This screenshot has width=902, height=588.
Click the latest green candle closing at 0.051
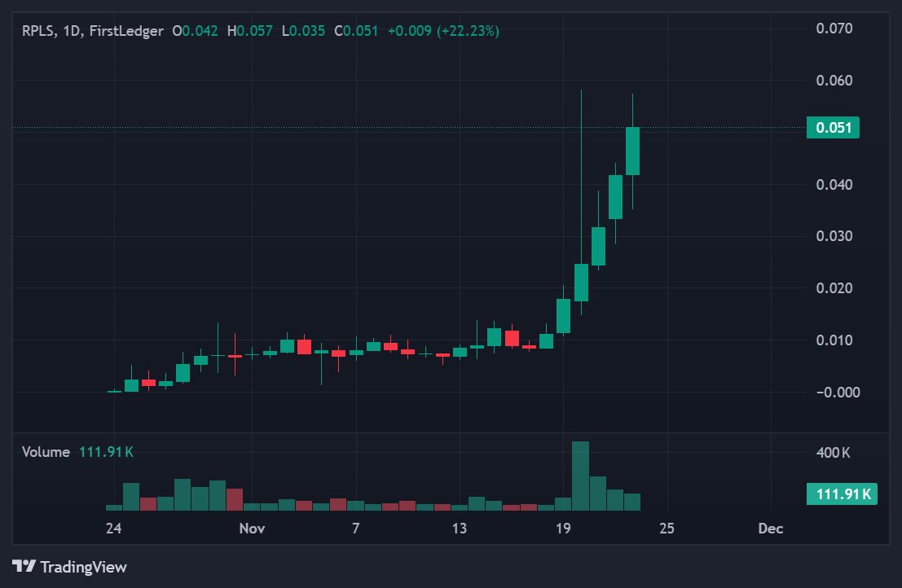pyautogui.click(x=633, y=151)
